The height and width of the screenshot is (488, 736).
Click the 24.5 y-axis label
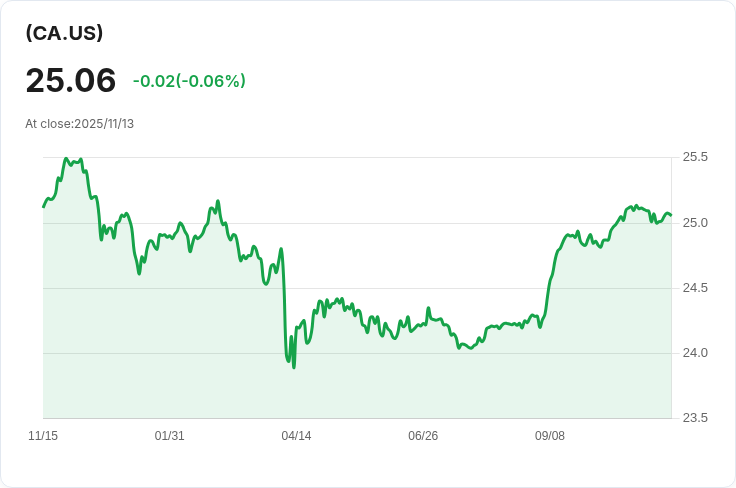(x=695, y=288)
